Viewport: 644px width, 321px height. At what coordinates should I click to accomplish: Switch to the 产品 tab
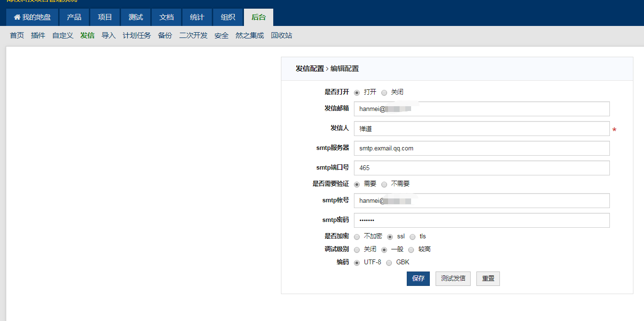[74, 17]
